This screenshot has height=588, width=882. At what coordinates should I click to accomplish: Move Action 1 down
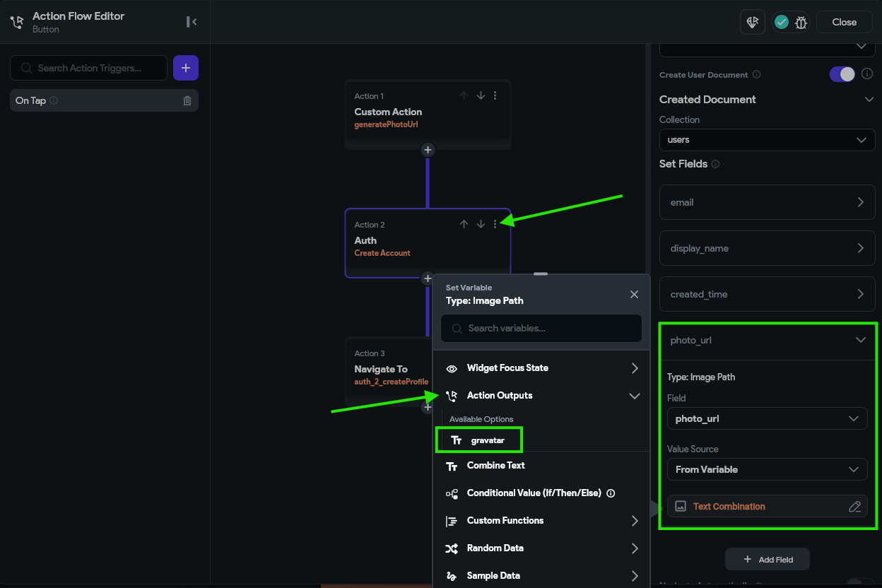point(481,95)
